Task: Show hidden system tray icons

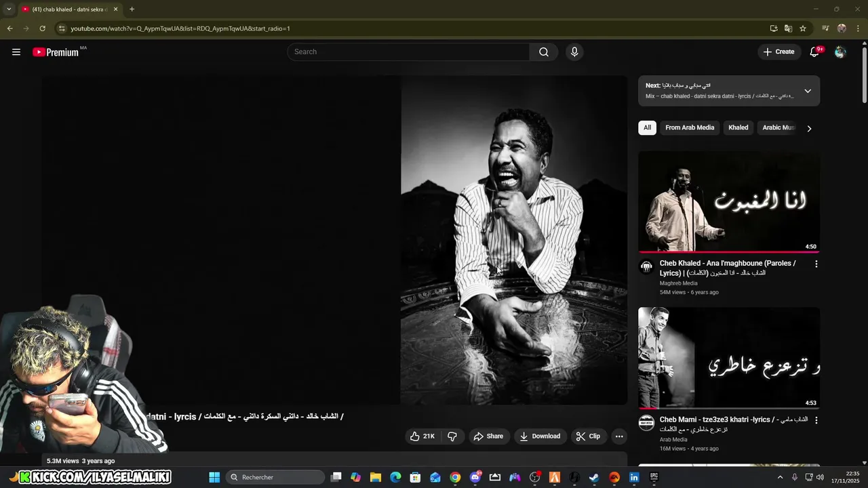Action: [780, 477]
